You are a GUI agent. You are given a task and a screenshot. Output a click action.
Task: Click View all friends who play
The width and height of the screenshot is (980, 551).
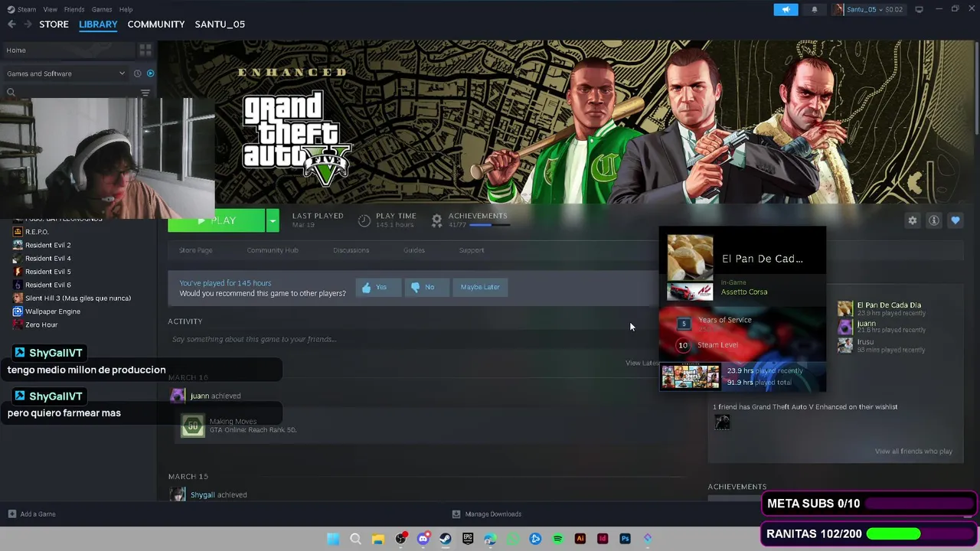tap(913, 452)
